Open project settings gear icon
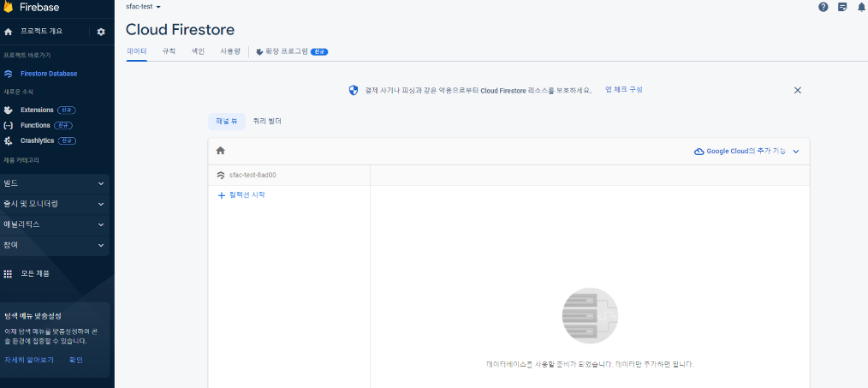868x388 pixels. (x=101, y=33)
